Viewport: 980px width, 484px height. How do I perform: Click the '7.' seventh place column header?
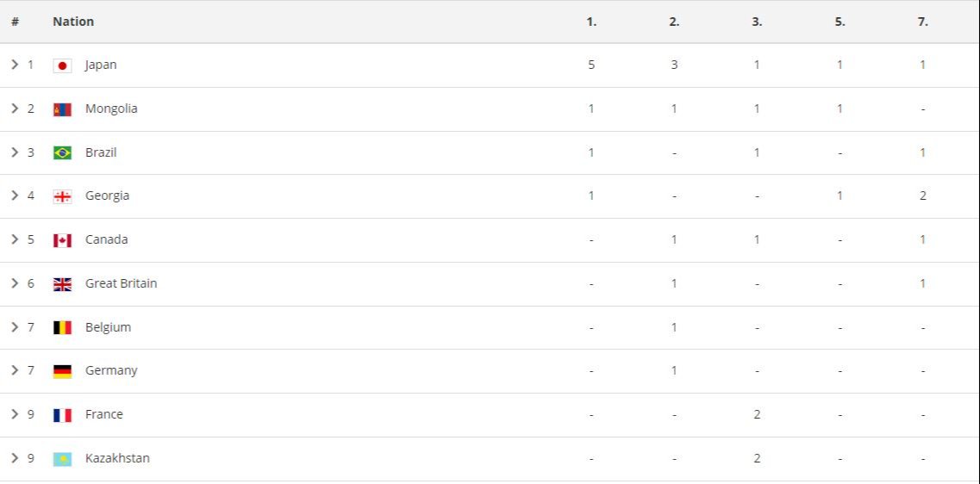click(x=922, y=22)
